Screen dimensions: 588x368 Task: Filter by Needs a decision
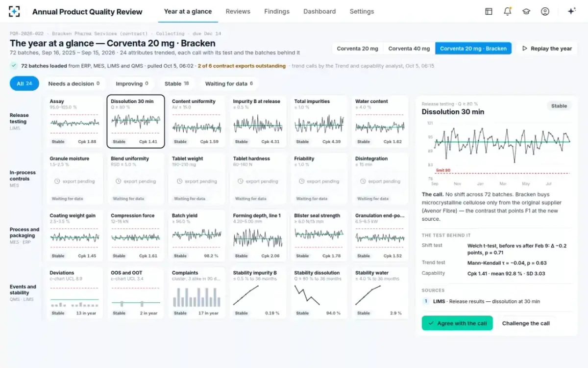click(x=74, y=83)
